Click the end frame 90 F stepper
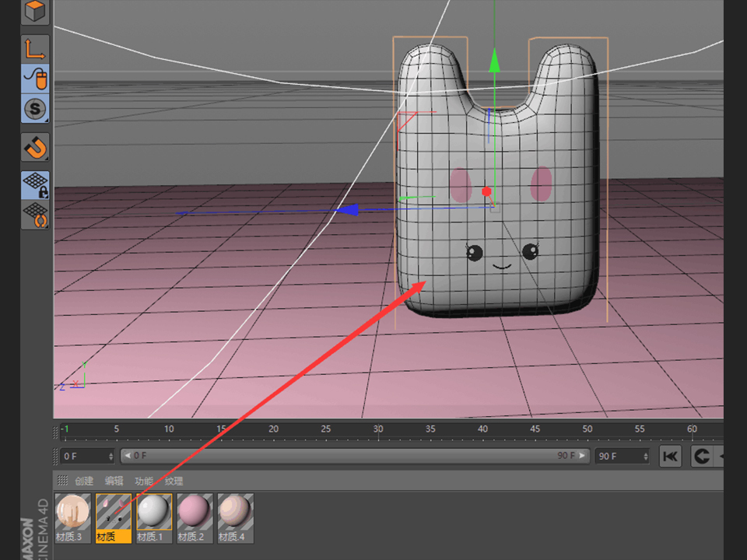The width and height of the screenshot is (747, 560). (x=645, y=456)
